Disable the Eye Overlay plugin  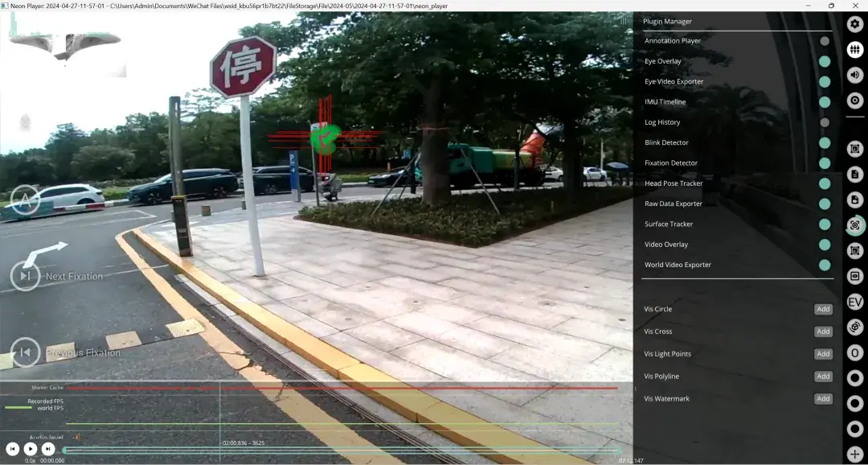tap(825, 61)
